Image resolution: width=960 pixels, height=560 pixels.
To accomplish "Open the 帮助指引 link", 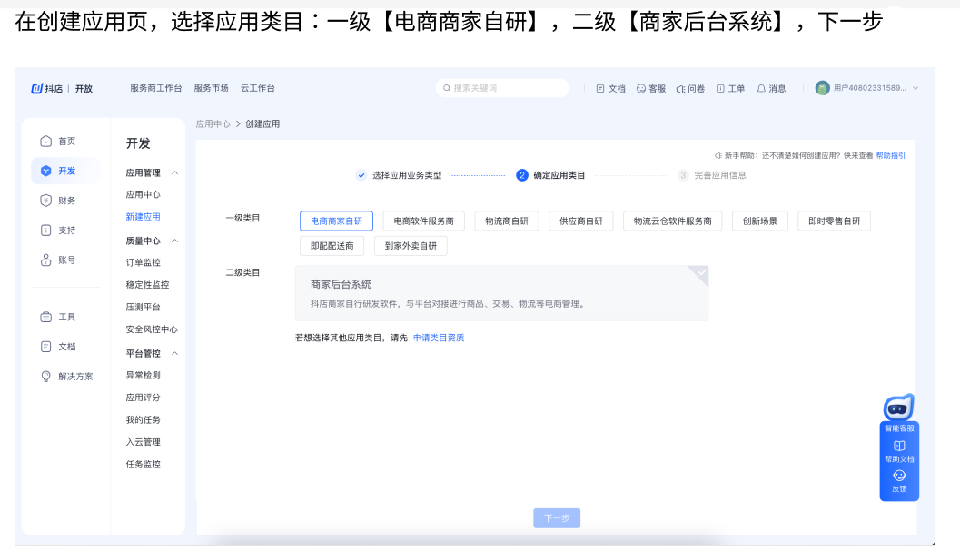I will [890, 155].
